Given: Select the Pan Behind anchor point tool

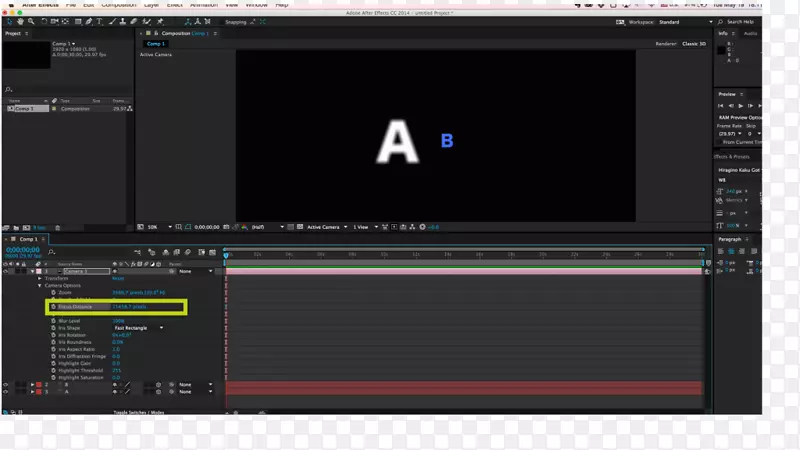Looking at the screenshot, I should point(65,21).
